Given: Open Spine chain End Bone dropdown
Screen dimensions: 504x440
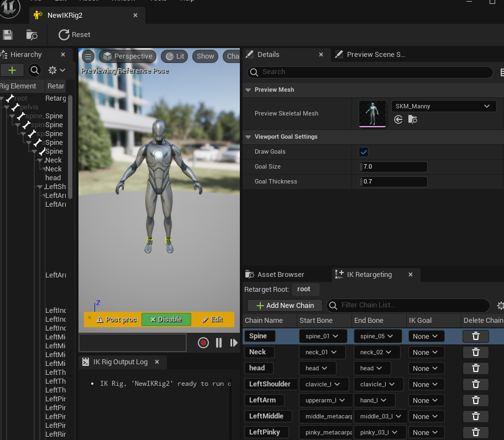Looking at the screenshot, I should pyautogui.click(x=377, y=336).
